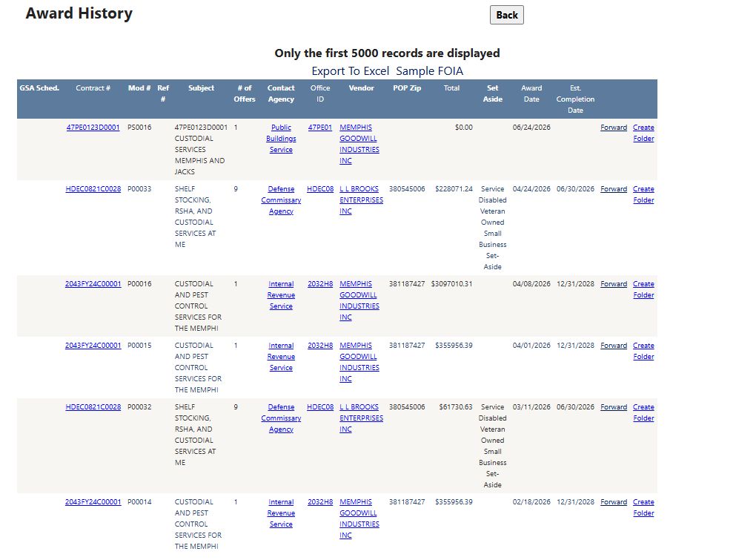756x560 pixels.
Task: Create Folder for the P00015 row
Action: tap(643, 351)
